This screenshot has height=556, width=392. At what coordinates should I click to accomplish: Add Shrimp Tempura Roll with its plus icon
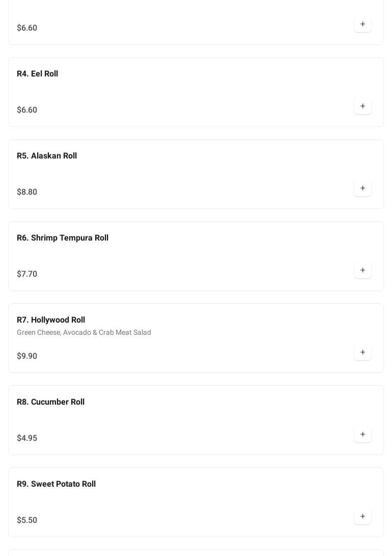[x=362, y=271]
